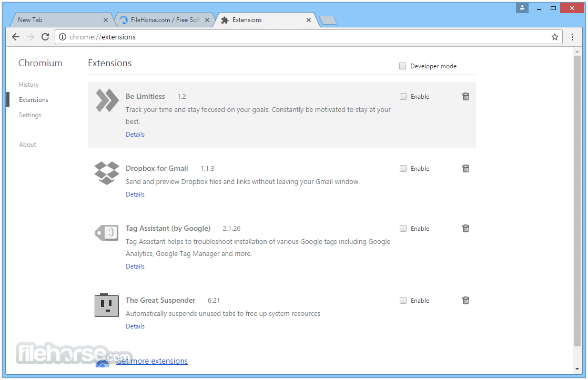Image resolution: width=588 pixels, height=380 pixels.
Task: Click the Tag Assistant tag icon
Action: pos(107,233)
